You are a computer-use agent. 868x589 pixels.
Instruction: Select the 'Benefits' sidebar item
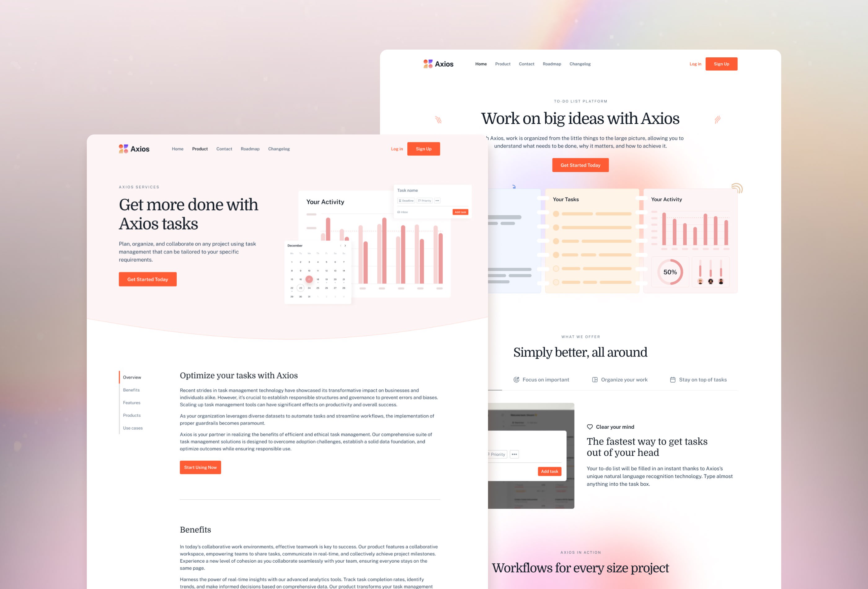(x=131, y=390)
